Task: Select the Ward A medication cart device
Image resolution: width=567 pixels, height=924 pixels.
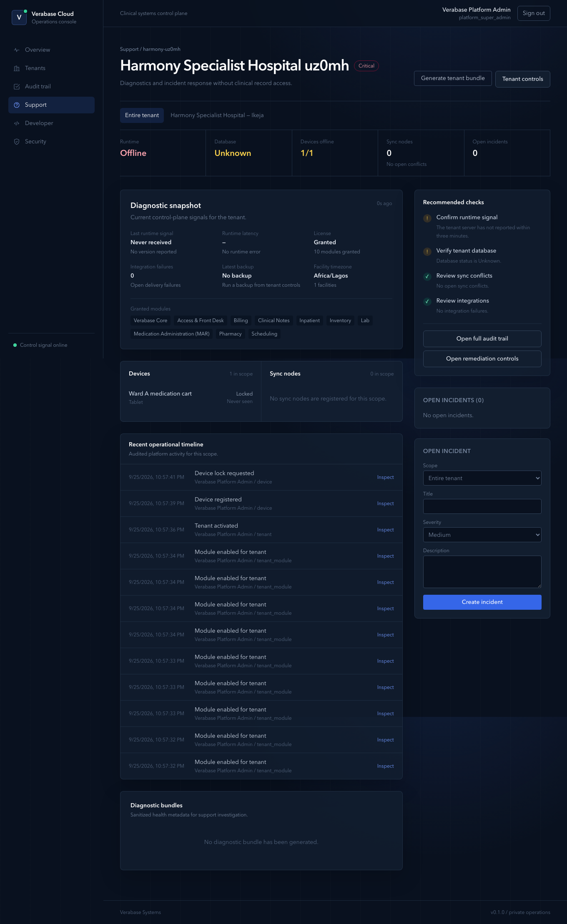Action: [191, 398]
